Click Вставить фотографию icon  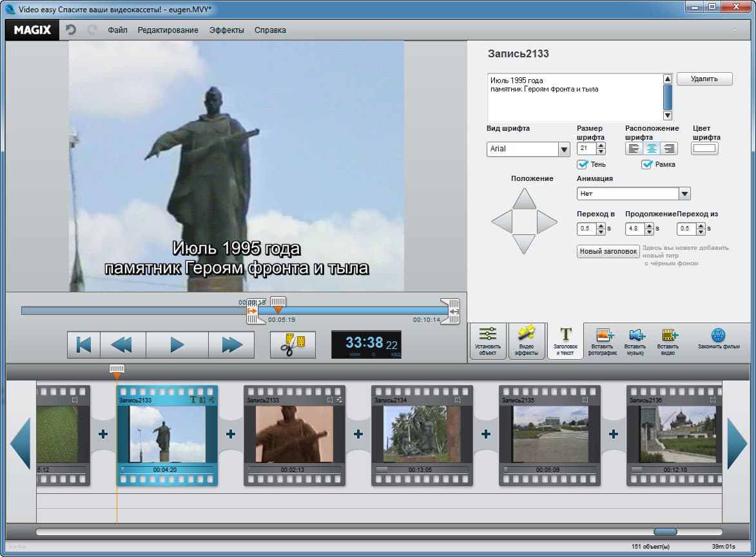point(603,341)
